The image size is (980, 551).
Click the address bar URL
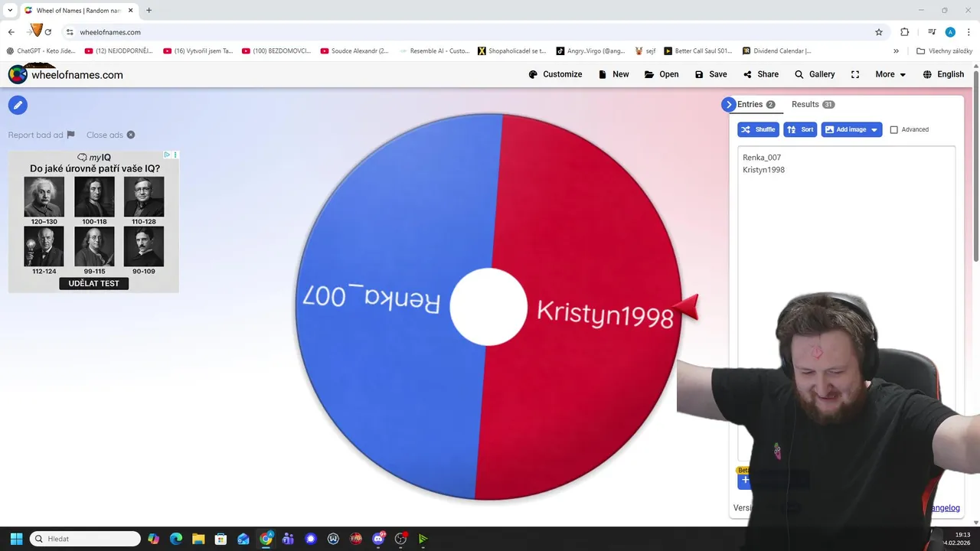click(x=110, y=32)
